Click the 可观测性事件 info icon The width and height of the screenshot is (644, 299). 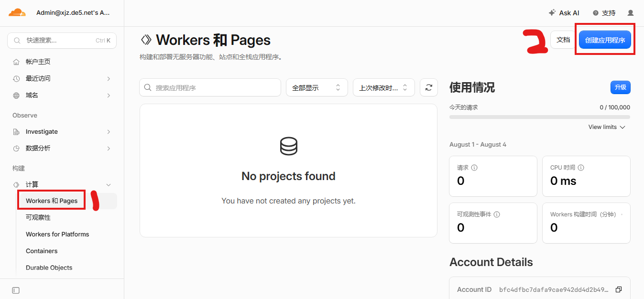pyautogui.click(x=497, y=214)
